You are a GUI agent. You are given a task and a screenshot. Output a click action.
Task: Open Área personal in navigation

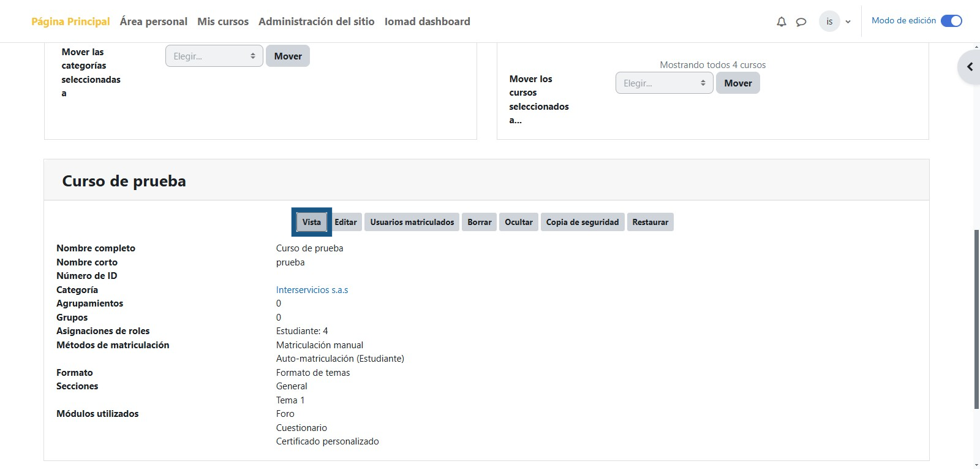pos(153,21)
